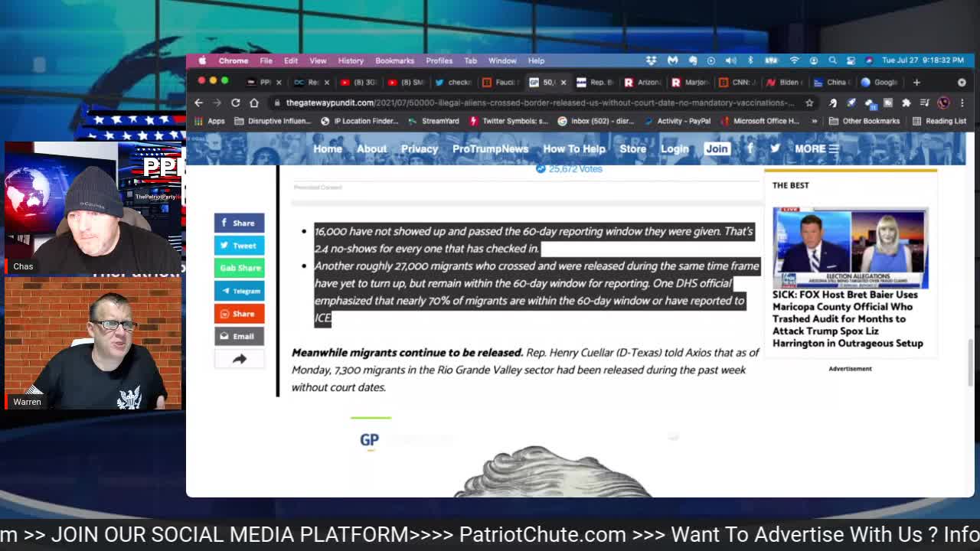Open the IP Location Finder bookmark
The image size is (980, 551).
pos(361,121)
